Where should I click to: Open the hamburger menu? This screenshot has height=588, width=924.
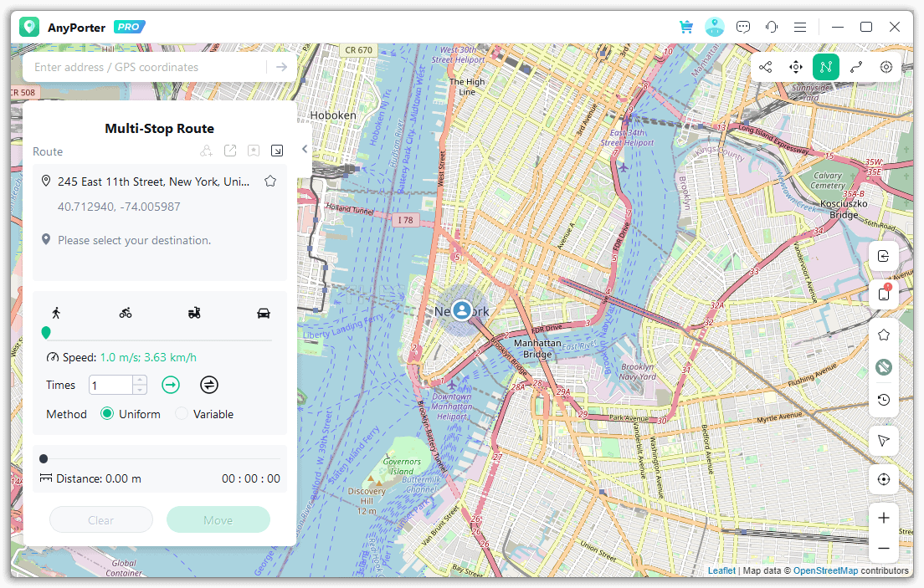tap(799, 27)
